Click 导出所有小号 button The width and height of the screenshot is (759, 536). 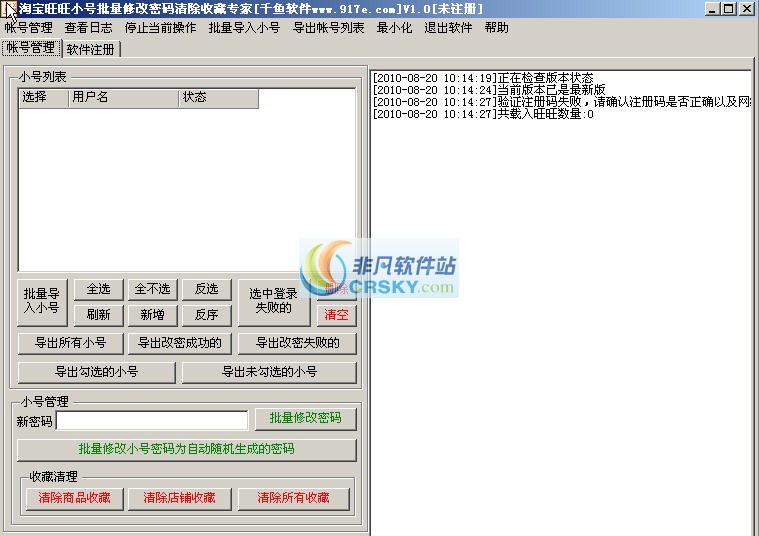point(71,343)
